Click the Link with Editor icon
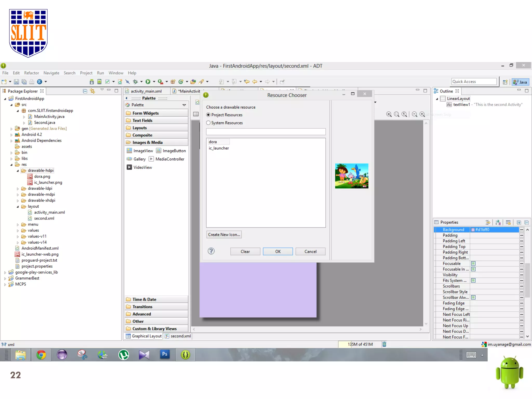Screen dimensions: 532x399 92,91
